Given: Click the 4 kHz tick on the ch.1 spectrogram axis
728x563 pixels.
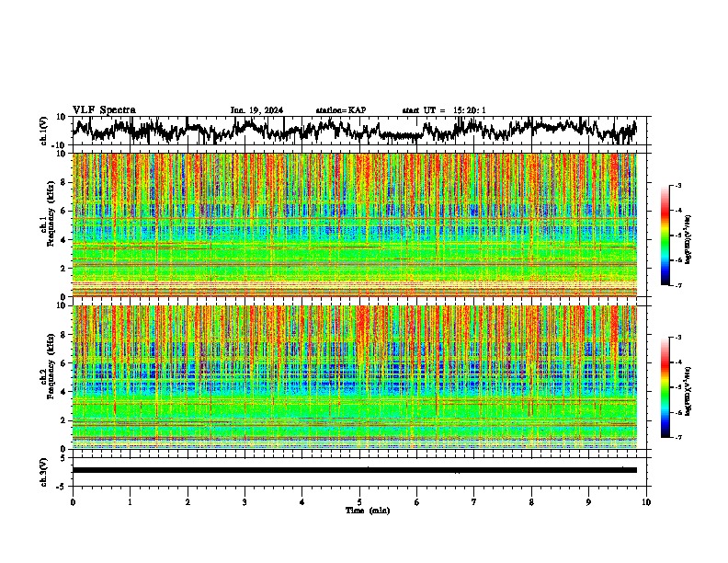Looking at the screenshot, I should click(x=63, y=240).
